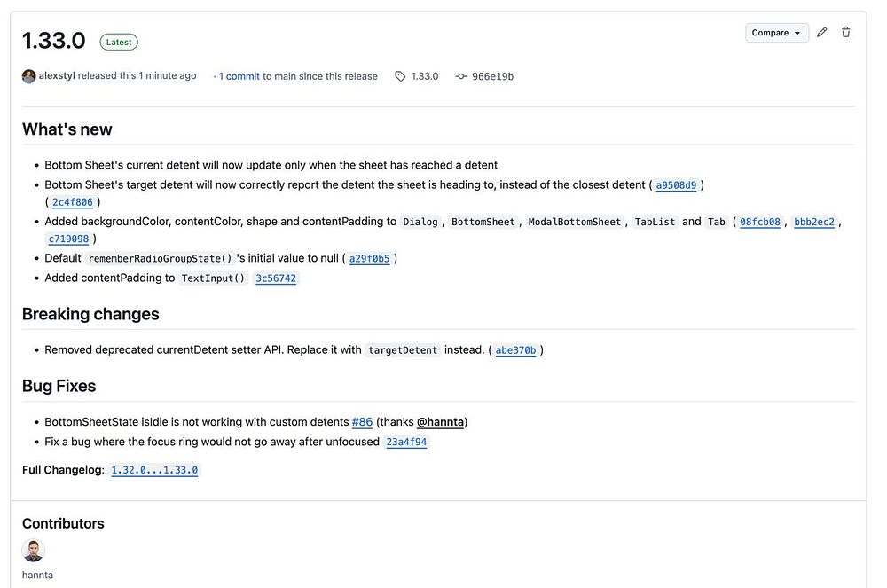Click the 1.33.0 tag icon
The width and height of the screenshot is (887, 588).
point(400,76)
